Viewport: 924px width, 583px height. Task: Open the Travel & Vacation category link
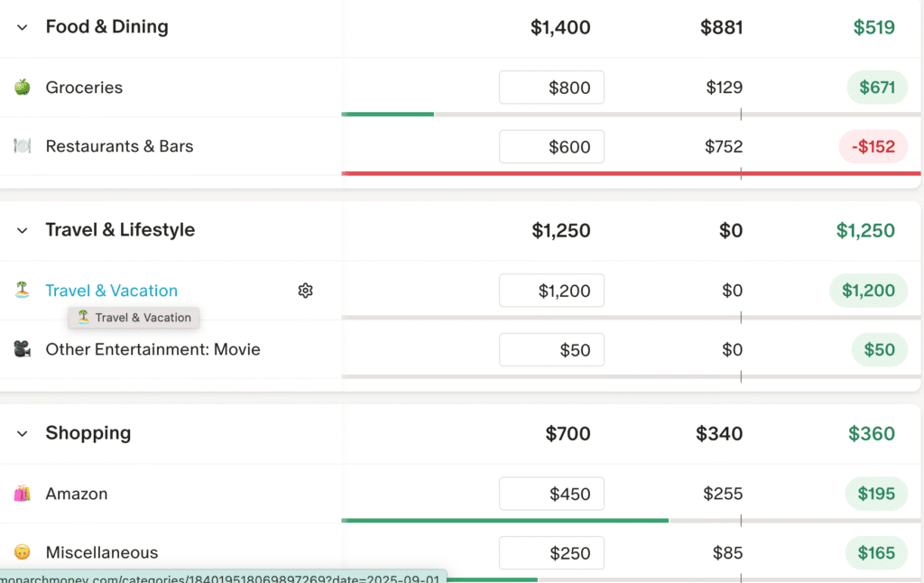[x=111, y=291]
